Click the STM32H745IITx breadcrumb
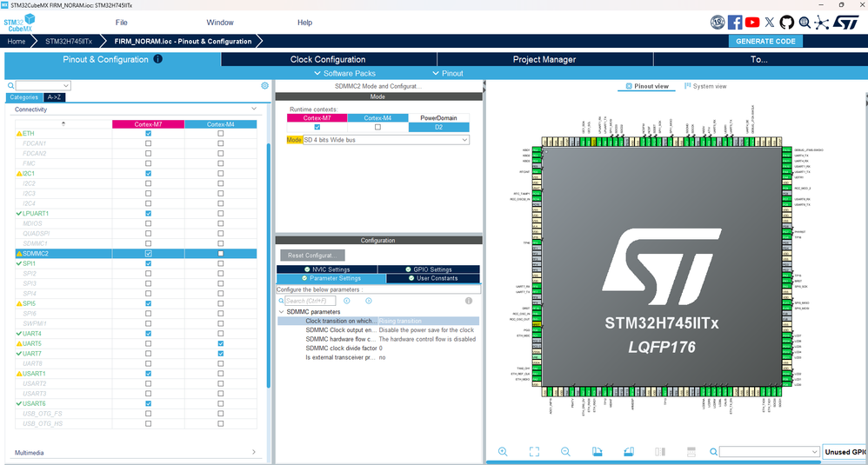Viewport: 868px width, 465px height. coord(69,41)
